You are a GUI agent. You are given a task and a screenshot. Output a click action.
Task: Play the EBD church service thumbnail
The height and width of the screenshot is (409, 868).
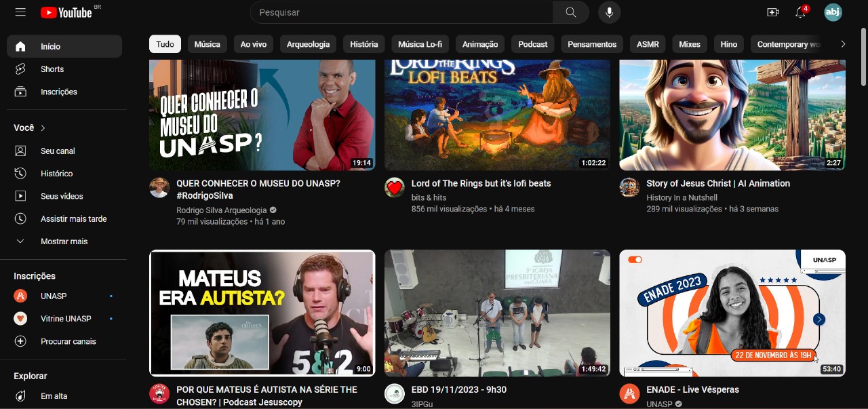point(497,313)
